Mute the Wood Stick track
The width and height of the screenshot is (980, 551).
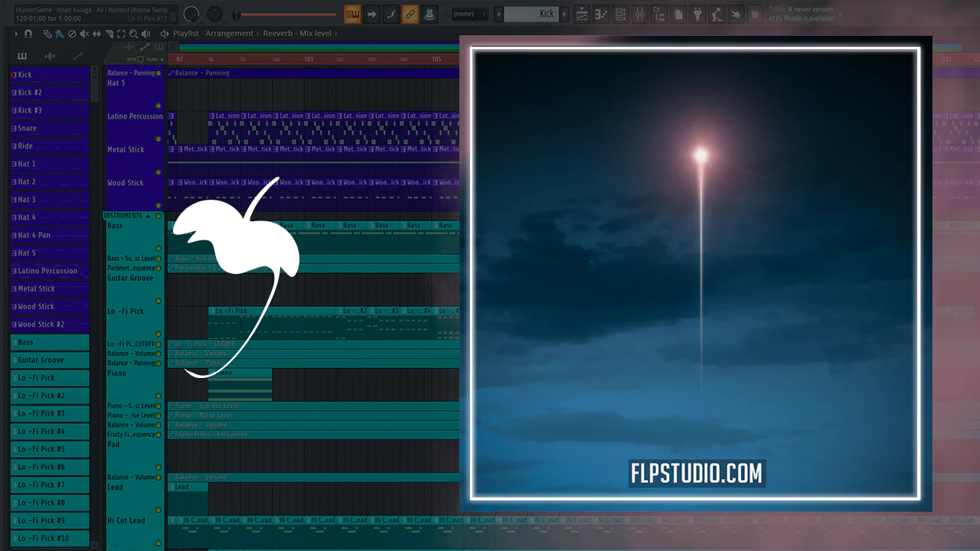(158, 205)
